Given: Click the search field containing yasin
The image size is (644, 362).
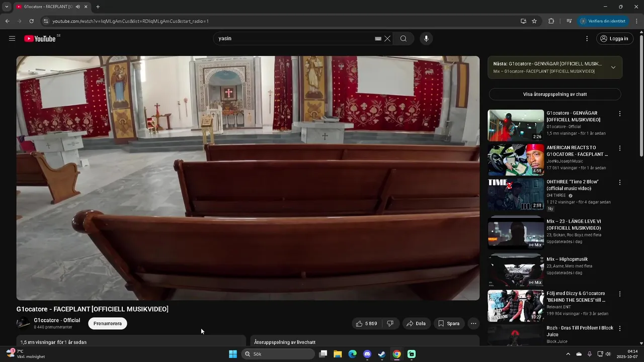Looking at the screenshot, I should point(294,39).
